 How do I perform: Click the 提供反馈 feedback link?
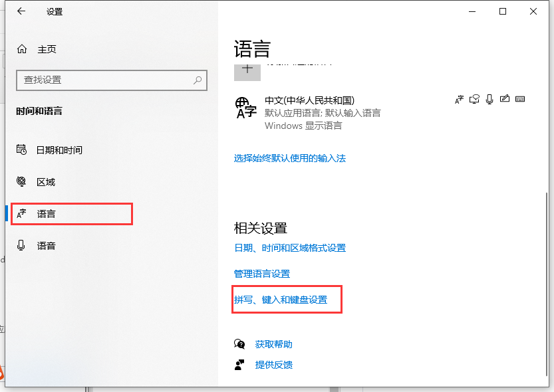tap(273, 365)
